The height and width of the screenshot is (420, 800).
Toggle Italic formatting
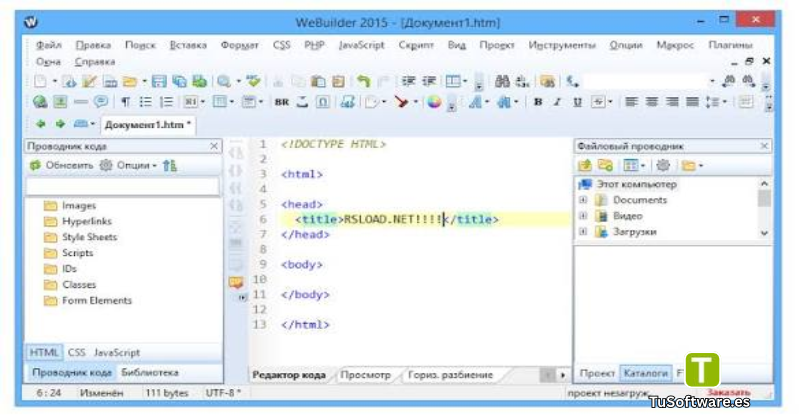pos(558,102)
